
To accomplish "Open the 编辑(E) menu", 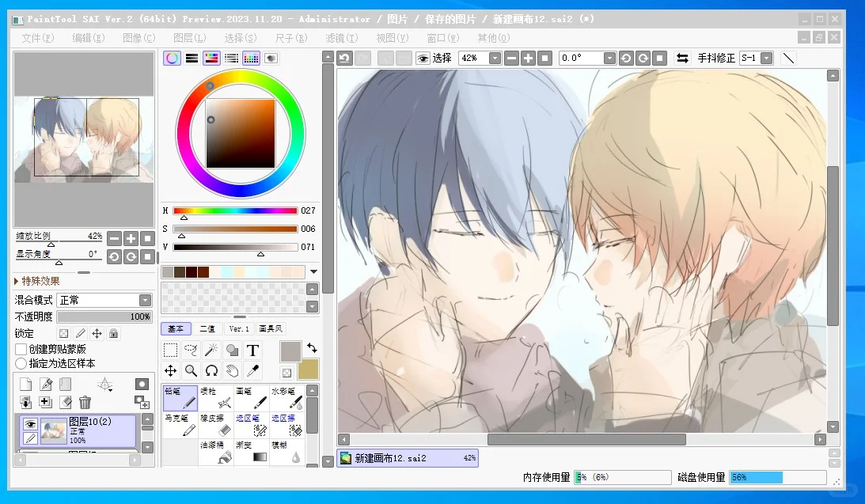I will point(89,37).
